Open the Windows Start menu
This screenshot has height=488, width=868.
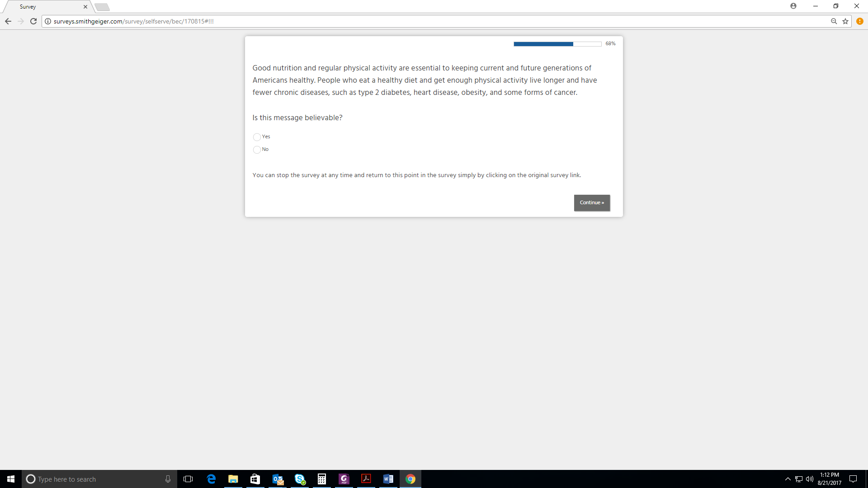click(11, 479)
